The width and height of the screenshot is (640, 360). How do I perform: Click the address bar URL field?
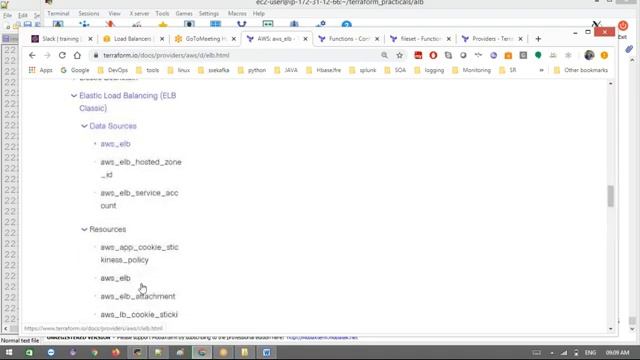235,55
